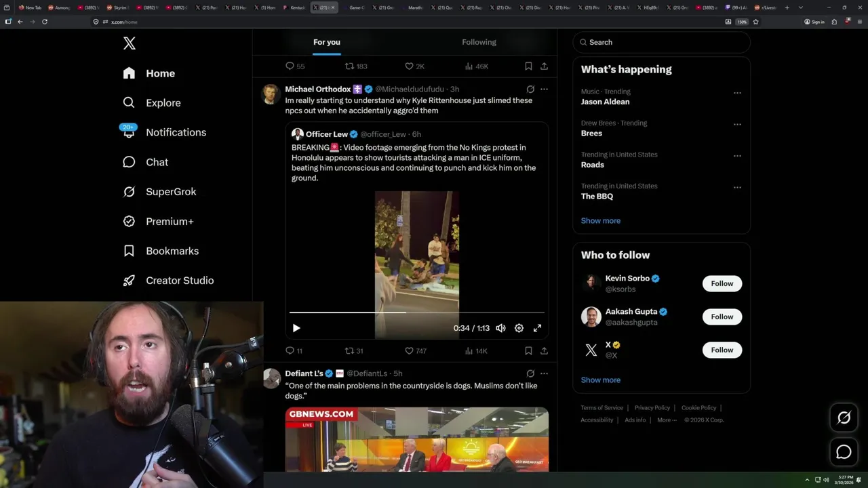Open SuperGrok in the sidebar
This screenshot has width=868, height=488.
pos(160,192)
